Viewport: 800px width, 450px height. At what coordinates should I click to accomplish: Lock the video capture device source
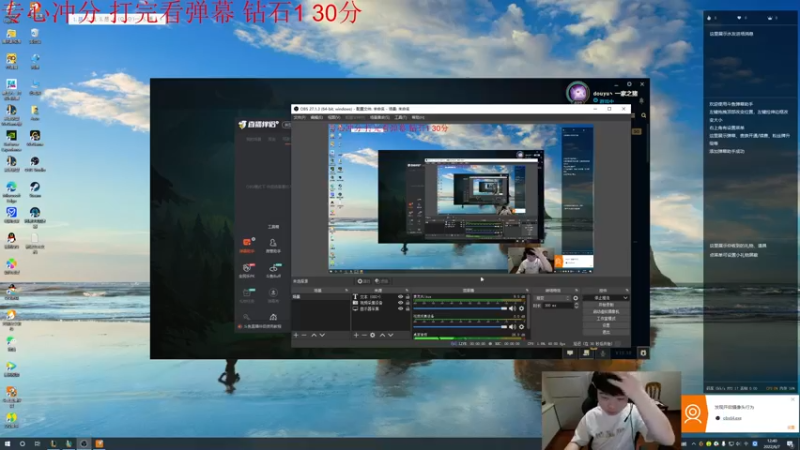408,303
